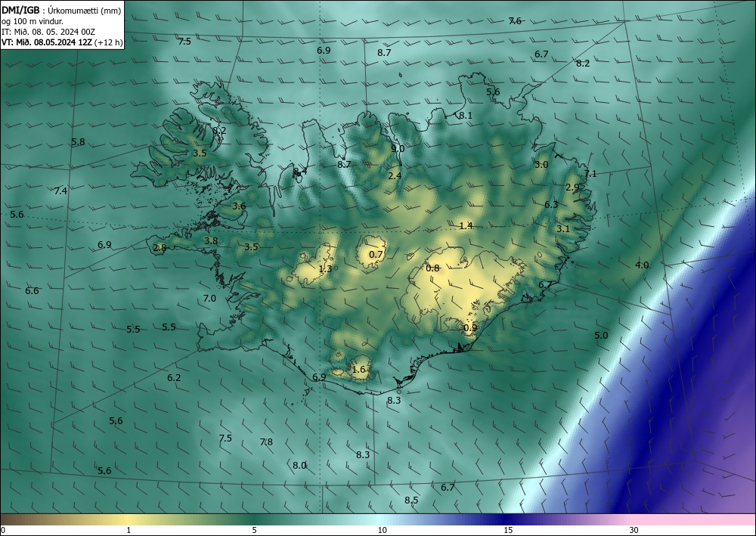This screenshot has width=756, height=536.
Task: Click the map value '7.6'
Action: (515, 20)
